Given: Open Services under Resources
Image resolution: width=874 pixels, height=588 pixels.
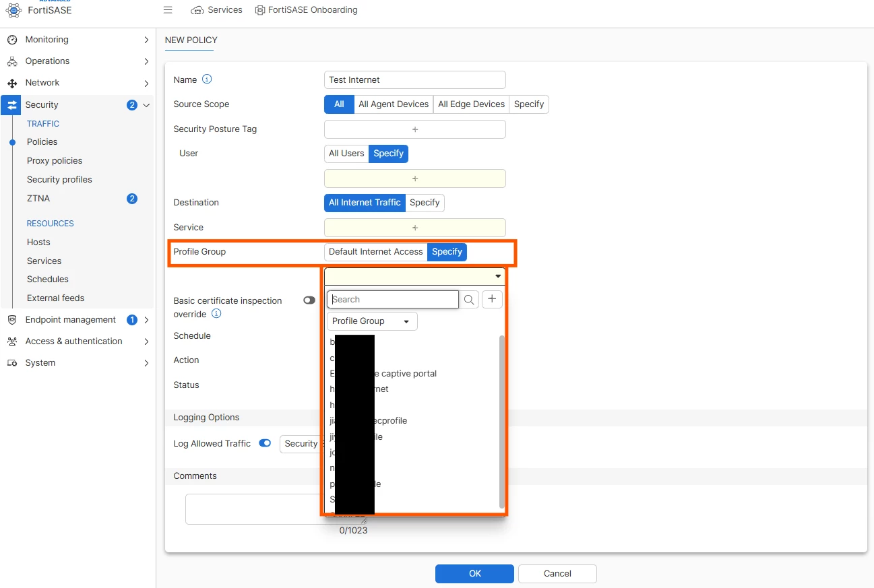Looking at the screenshot, I should pos(44,261).
